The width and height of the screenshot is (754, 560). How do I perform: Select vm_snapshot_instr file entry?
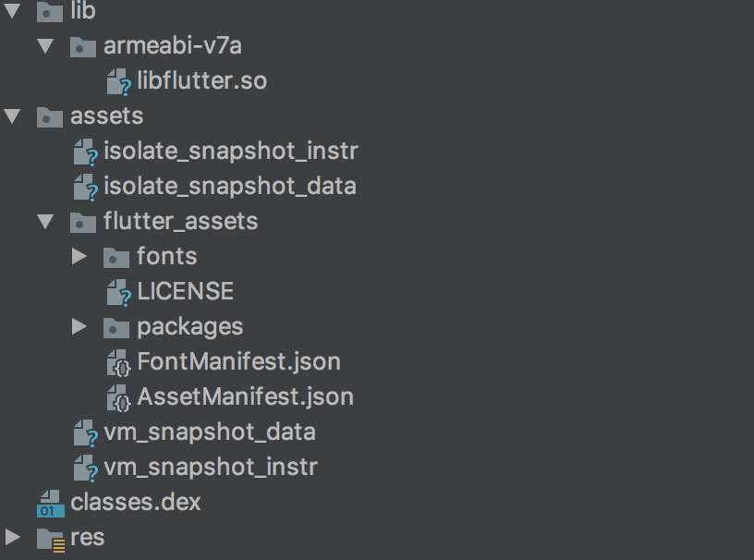(211, 467)
